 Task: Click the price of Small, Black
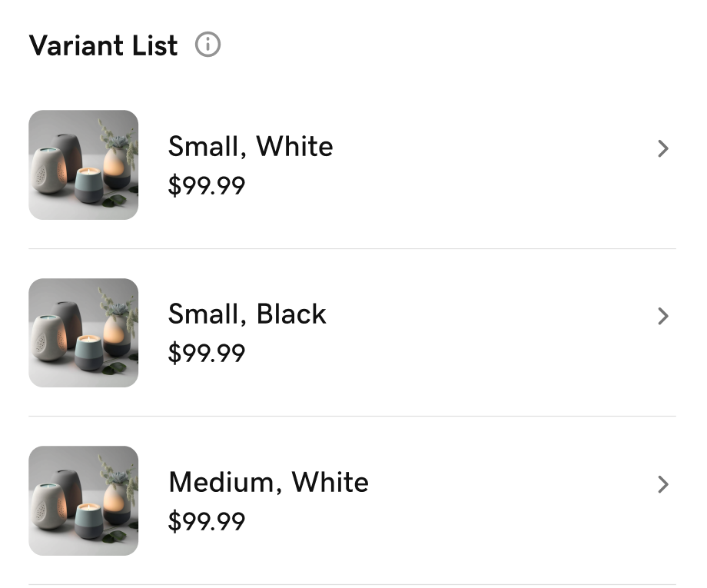[207, 353]
